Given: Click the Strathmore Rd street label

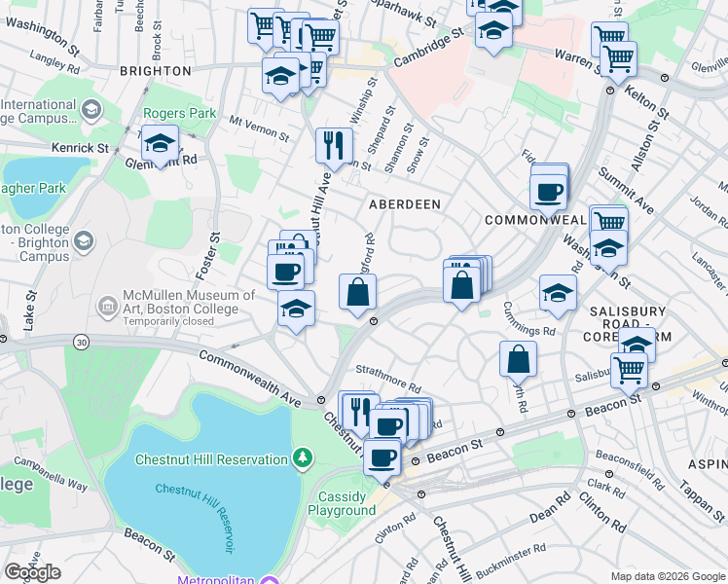Looking at the screenshot, I should click(388, 379).
